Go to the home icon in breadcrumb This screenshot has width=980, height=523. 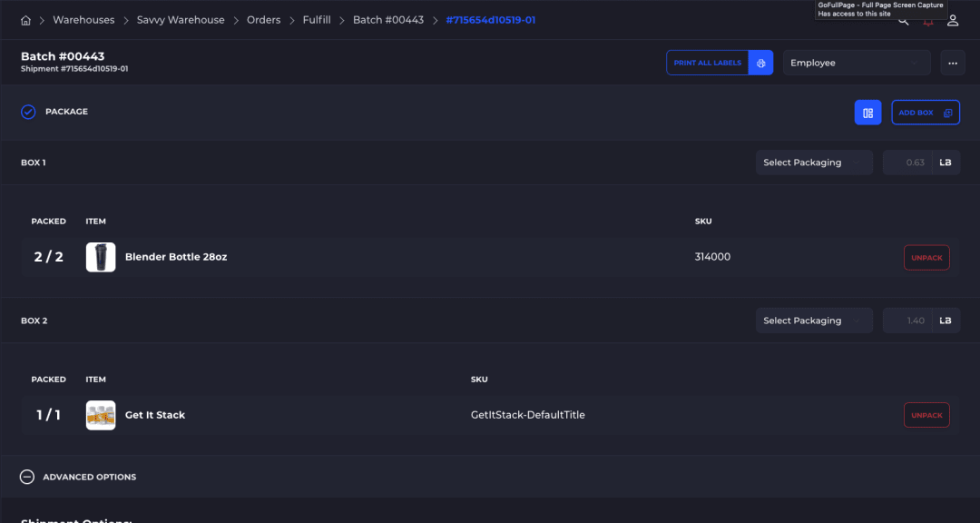coord(25,21)
